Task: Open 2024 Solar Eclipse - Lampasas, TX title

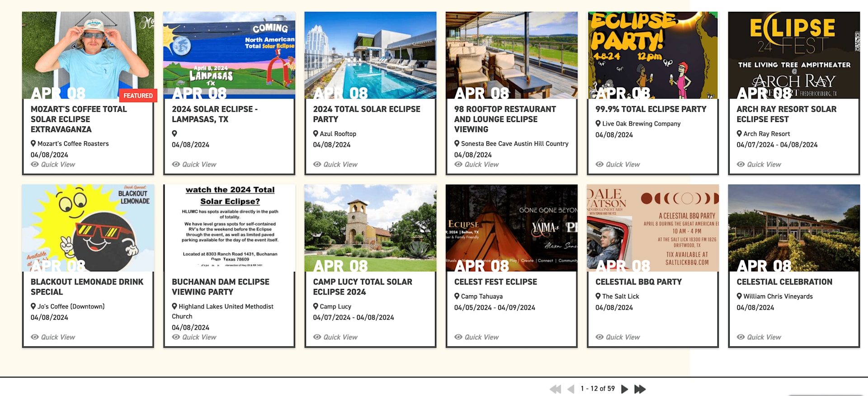Action: click(x=215, y=114)
